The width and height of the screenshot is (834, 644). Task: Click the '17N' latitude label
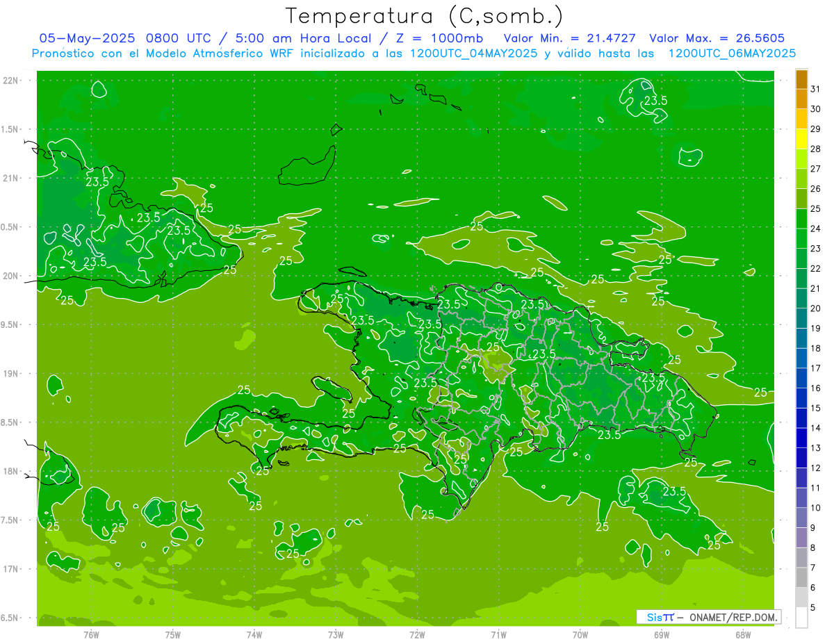point(11,569)
